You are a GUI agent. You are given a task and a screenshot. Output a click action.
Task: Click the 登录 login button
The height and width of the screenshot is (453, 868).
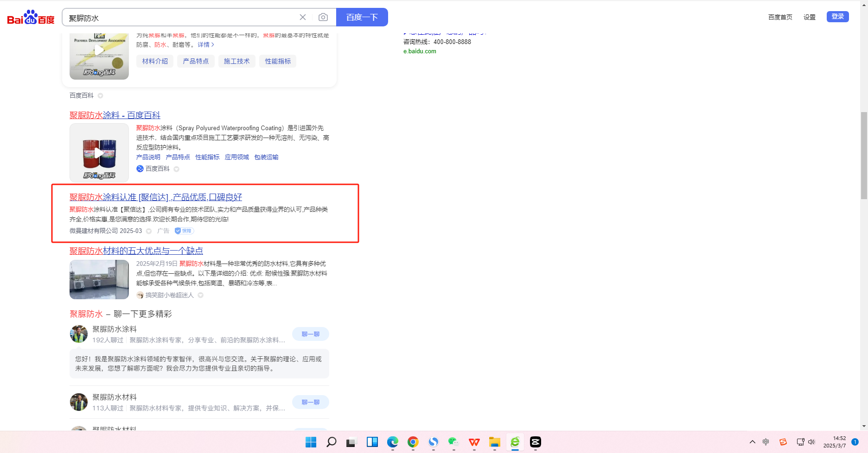pyautogui.click(x=837, y=17)
